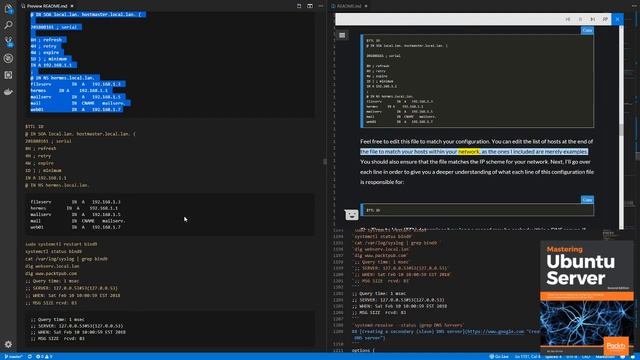Screen dimensions: 640x360
Task: Close the white find bar with blue X
Action: click(618, 19)
